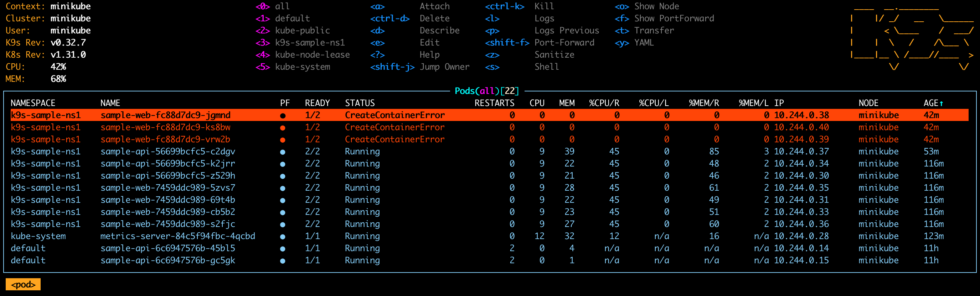Click IP address 10.244.0.37
Viewport: 980px width, 296px height.
coord(801,152)
